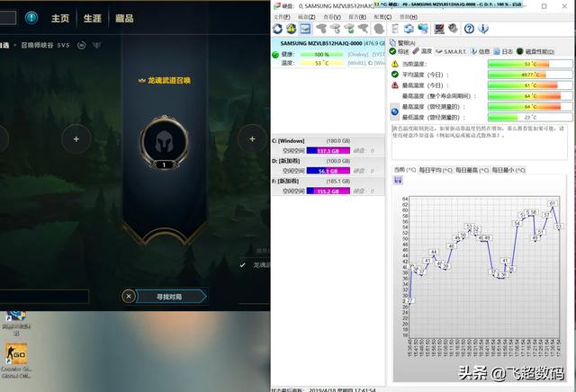Viewport: 576px width, 392px height.
Task: Open the 生涯 career tab in game client
Action: [92, 18]
